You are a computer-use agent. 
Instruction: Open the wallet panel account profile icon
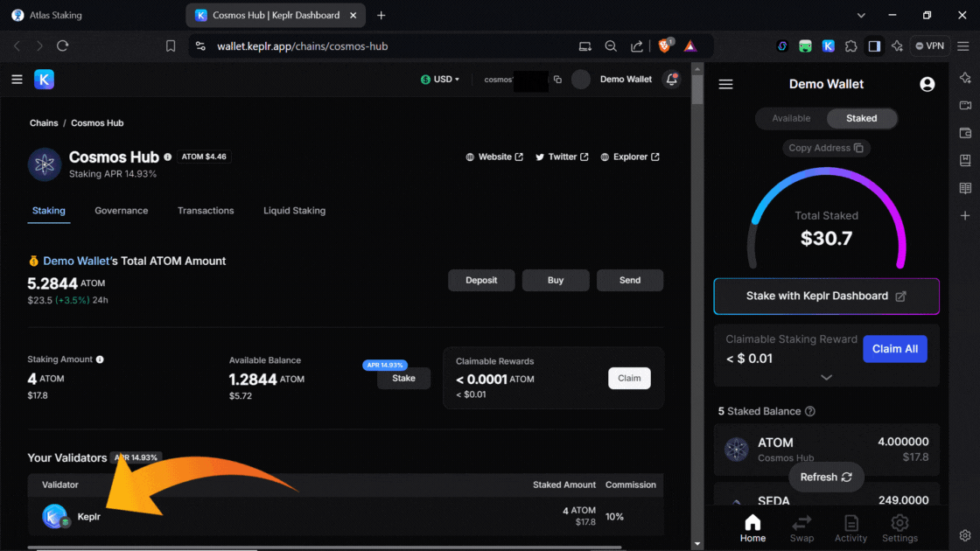click(927, 84)
